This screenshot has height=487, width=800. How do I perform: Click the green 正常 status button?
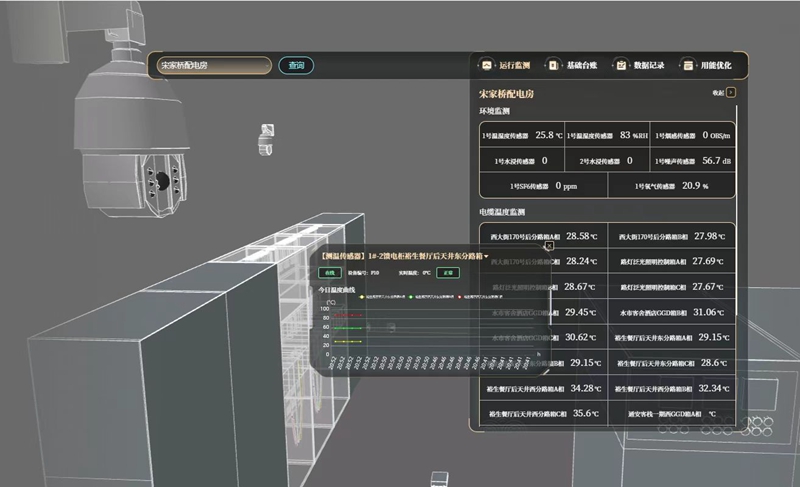coord(449,272)
